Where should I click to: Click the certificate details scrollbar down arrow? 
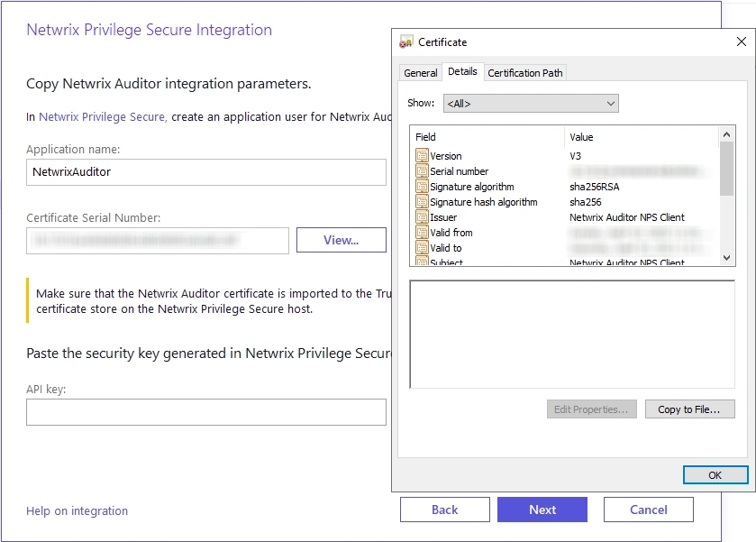[725, 258]
